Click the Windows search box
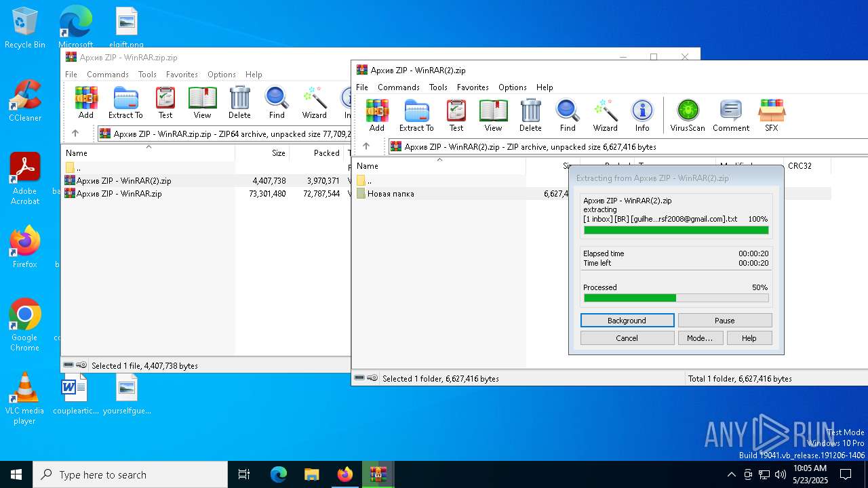Viewport: 868px width, 488px height. click(130, 474)
